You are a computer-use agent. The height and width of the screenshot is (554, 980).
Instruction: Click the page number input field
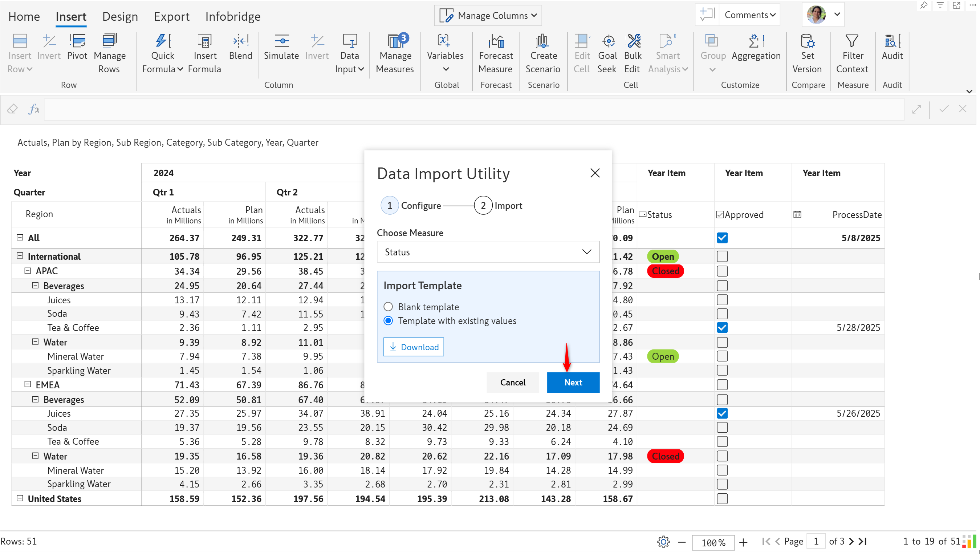tap(816, 541)
